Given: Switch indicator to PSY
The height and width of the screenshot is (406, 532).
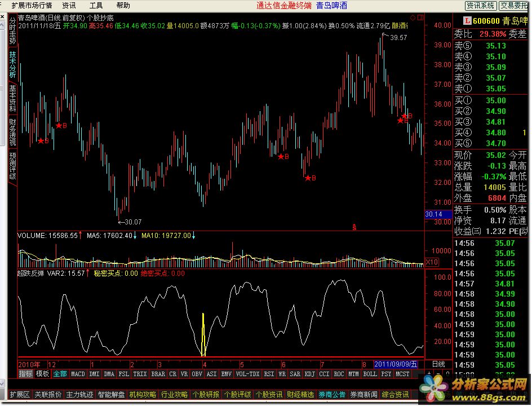Looking at the screenshot, I should tap(386, 374).
